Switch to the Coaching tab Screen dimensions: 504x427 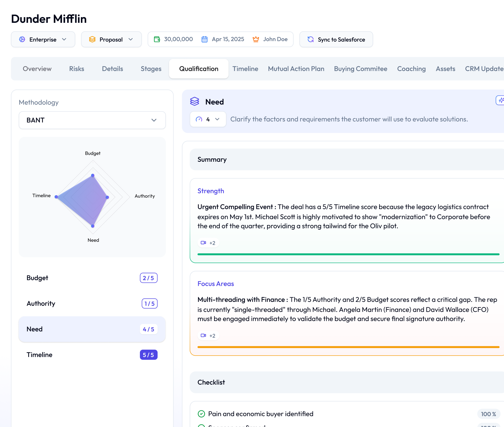pyautogui.click(x=411, y=69)
